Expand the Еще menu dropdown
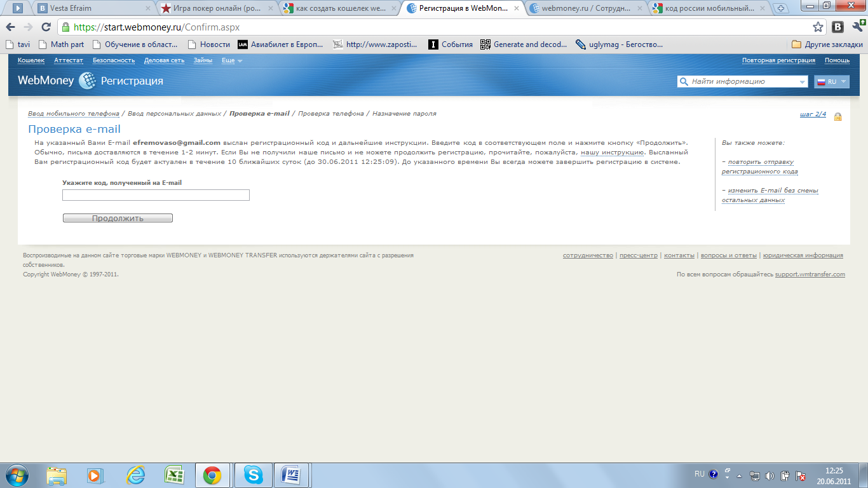 (231, 60)
